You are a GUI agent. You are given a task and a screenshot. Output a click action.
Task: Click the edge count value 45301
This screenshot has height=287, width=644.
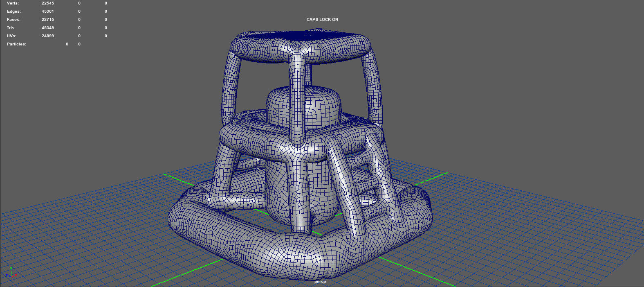coord(48,11)
